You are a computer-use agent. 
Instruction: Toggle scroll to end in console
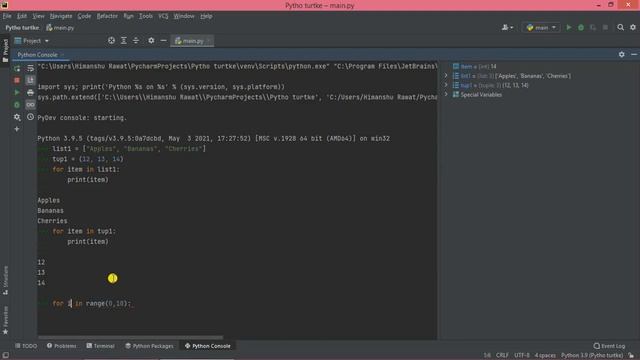30,80
